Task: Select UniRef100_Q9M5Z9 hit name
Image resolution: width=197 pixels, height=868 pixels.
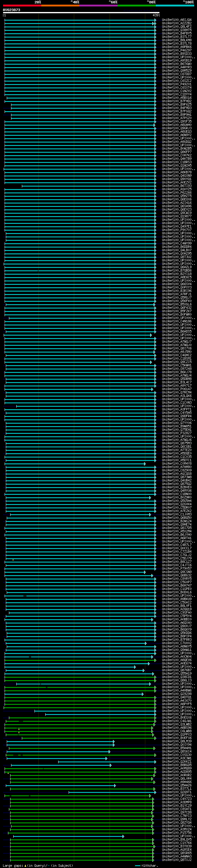Action: (x=176, y=71)
